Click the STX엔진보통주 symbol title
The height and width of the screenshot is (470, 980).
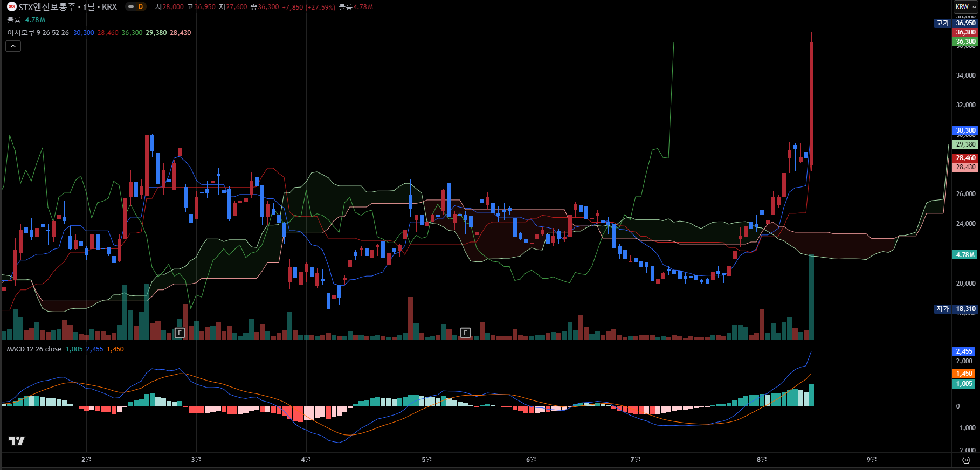pos(47,7)
